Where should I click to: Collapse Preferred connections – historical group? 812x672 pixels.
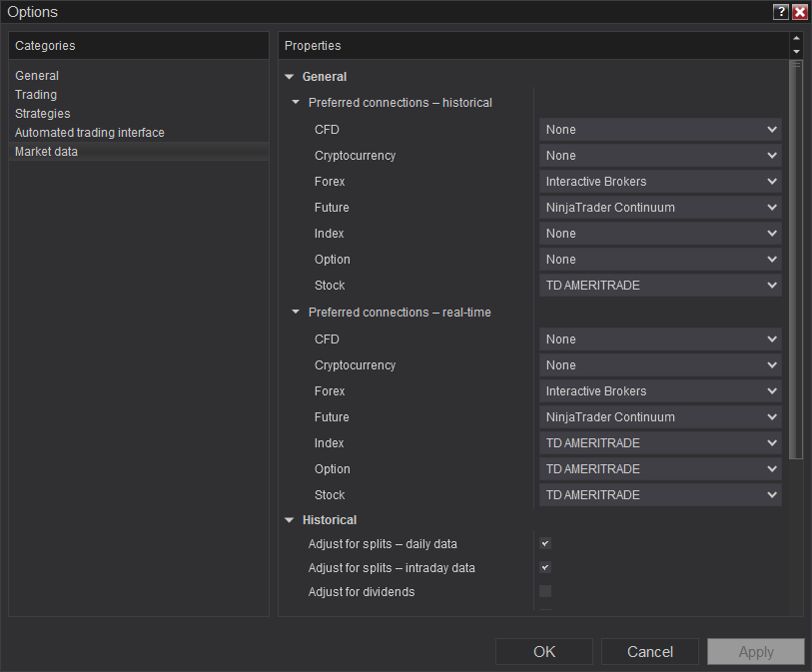[x=296, y=103]
